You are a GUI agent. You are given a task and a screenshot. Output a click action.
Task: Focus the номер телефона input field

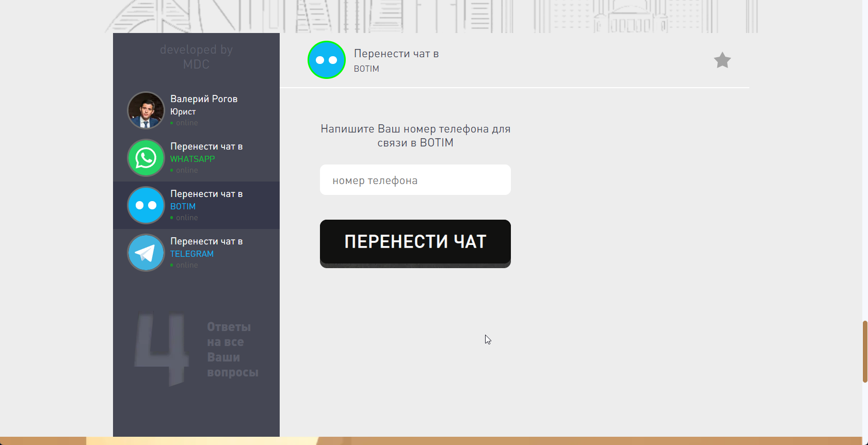coord(415,180)
